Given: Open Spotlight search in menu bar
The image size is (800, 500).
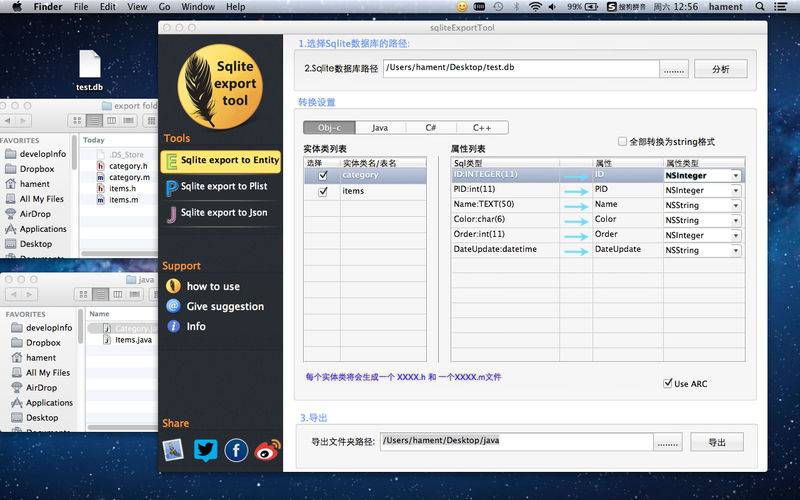Looking at the screenshot, I should 760,7.
